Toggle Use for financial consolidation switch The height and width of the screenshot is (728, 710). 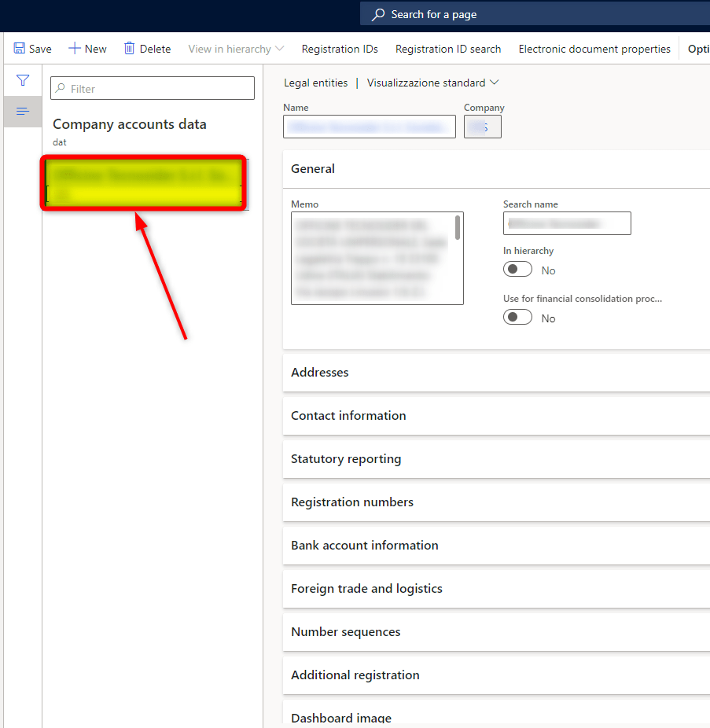[518, 318]
